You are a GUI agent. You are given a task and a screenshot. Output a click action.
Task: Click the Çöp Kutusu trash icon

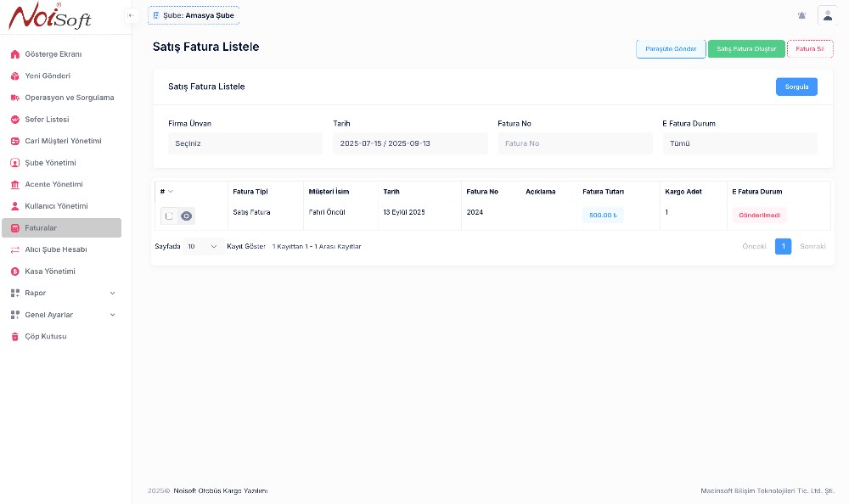pos(15,337)
